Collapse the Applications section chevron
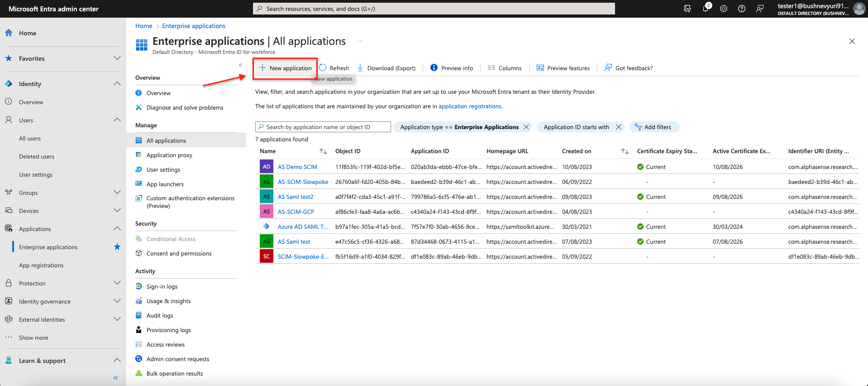868x386 pixels. click(117, 228)
